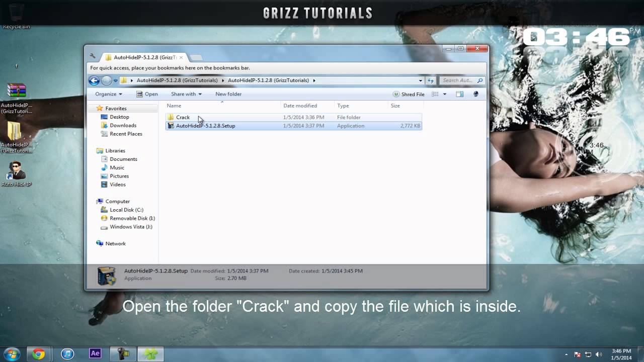Show hidden system tray icons
Image resolution: width=644 pixels, height=362 pixels.
pyautogui.click(x=567, y=354)
